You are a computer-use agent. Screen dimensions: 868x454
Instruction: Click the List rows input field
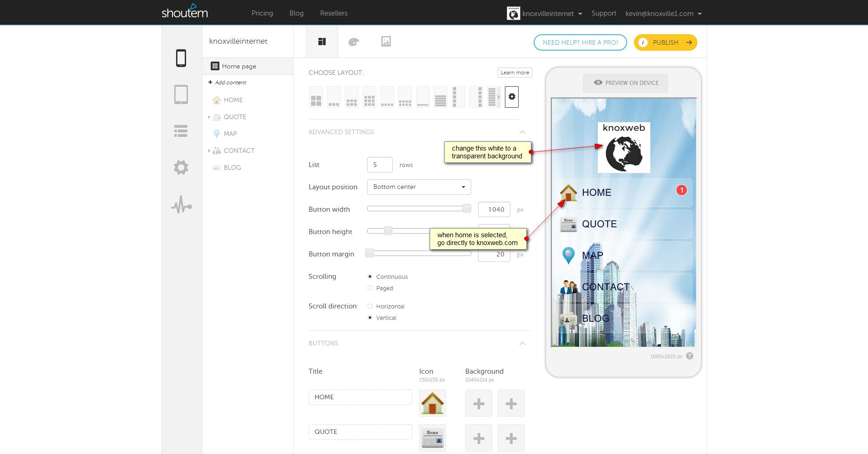pos(379,165)
